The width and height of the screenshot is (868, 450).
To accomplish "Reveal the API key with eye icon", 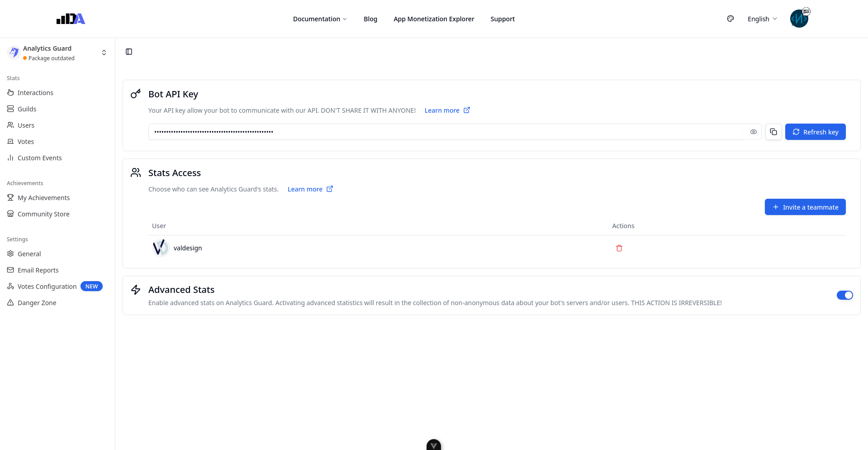I will pyautogui.click(x=753, y=132).
